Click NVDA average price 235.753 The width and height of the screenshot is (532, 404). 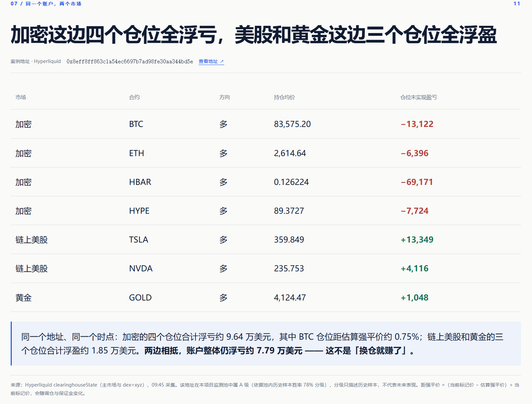289,268
